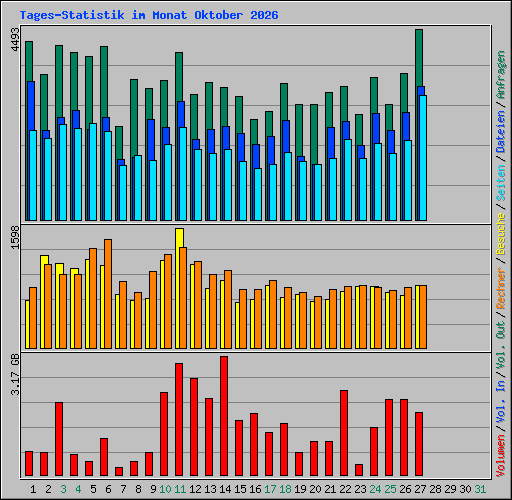512x500 pixels.
Task: Select the shortest red Volumen bar for day 7
Action: tap(119, 471)
